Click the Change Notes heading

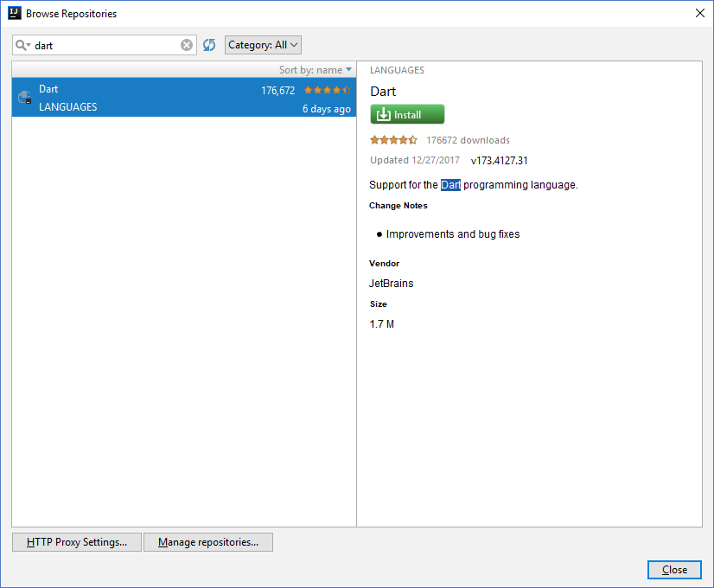[398, 206]
